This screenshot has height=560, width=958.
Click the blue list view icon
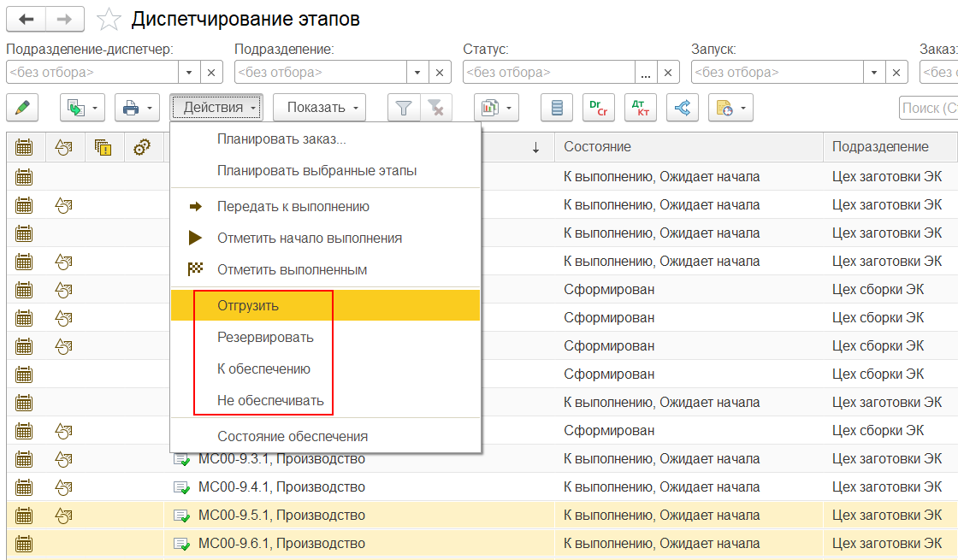pos(557,108)
